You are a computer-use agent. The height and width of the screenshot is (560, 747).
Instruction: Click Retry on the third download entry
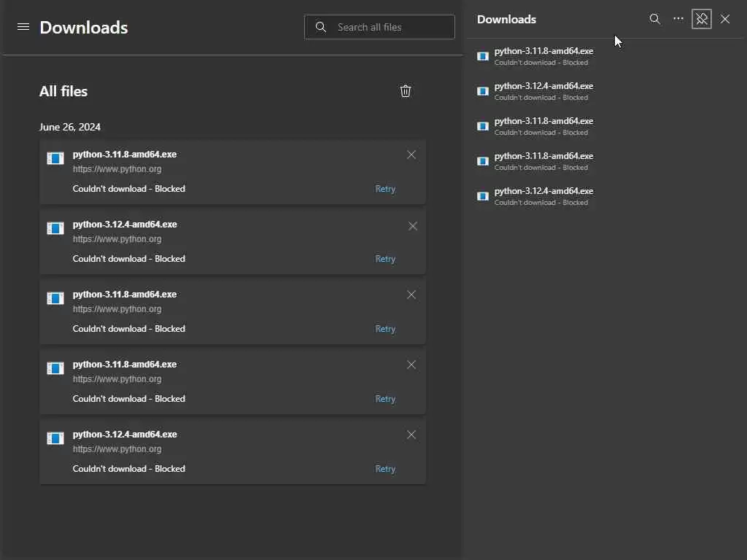pos(385,329)
